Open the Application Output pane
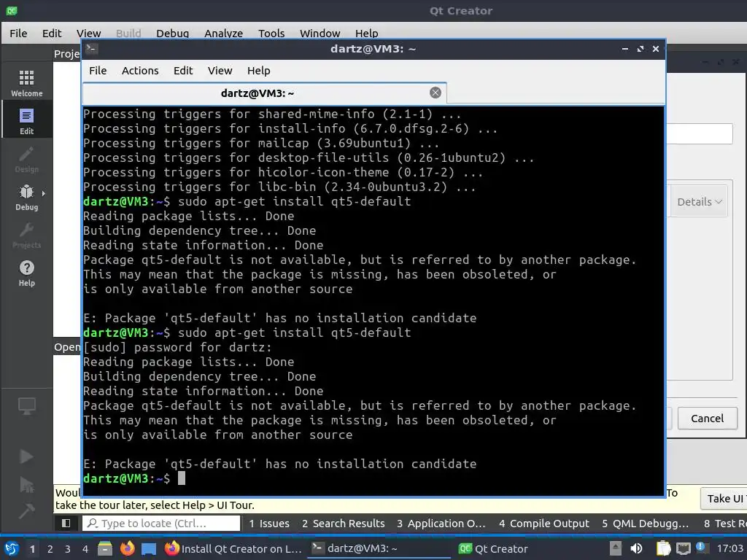747x560 pixels. tap(441, 524)
